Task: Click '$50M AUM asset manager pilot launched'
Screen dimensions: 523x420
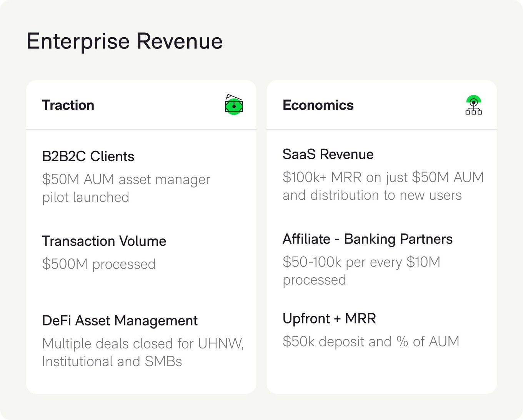Action: [x=126, y=188]
